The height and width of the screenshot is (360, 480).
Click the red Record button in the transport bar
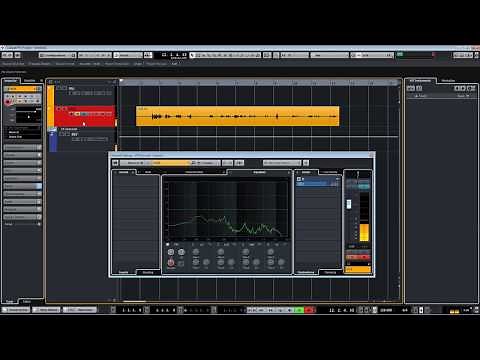tap(310, 310)
